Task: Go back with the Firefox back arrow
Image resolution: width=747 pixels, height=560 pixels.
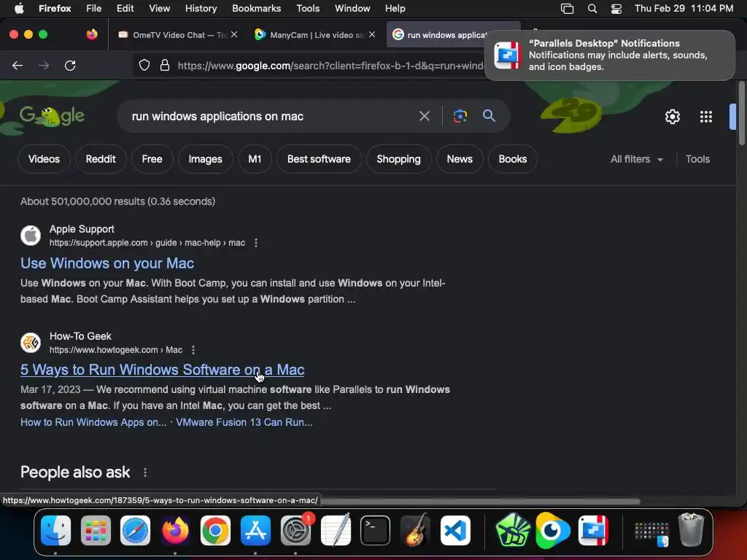Action: point(18,65)
